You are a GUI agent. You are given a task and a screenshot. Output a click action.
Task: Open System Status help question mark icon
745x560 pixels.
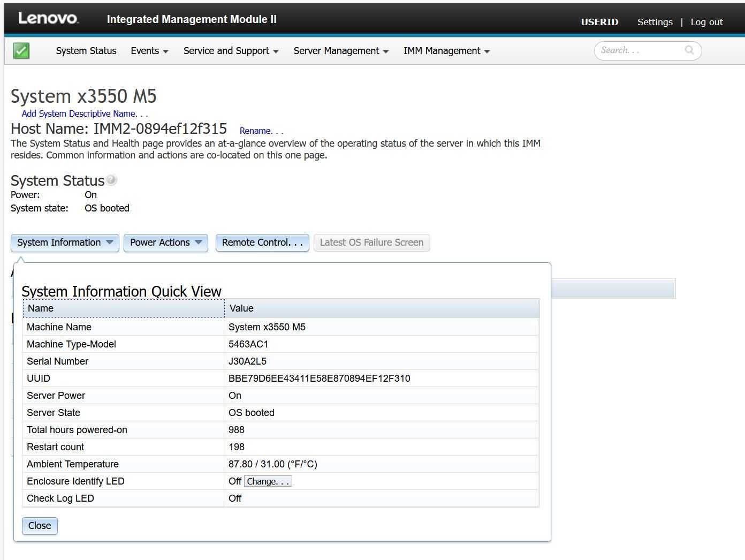[x=111, y=180]
